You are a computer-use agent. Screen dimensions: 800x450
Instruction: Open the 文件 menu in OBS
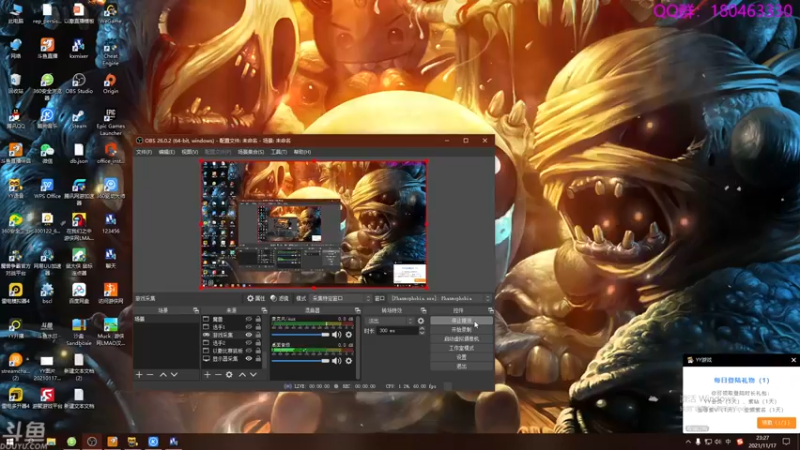143,152
